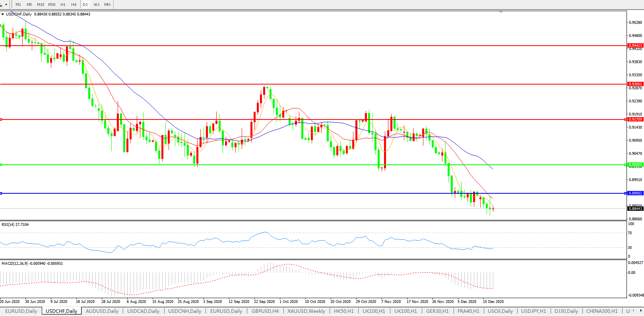This screenshot has height=316, width=644.
Task: Expand the USDCHF,Daily chart title triangle
Action: tap(3, 14)
